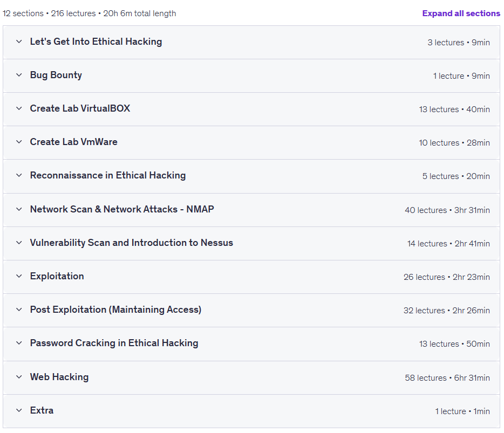Open Network Scan & Network Attacks - NMAP title
The image size is (504, 433).
coord(122,209)
